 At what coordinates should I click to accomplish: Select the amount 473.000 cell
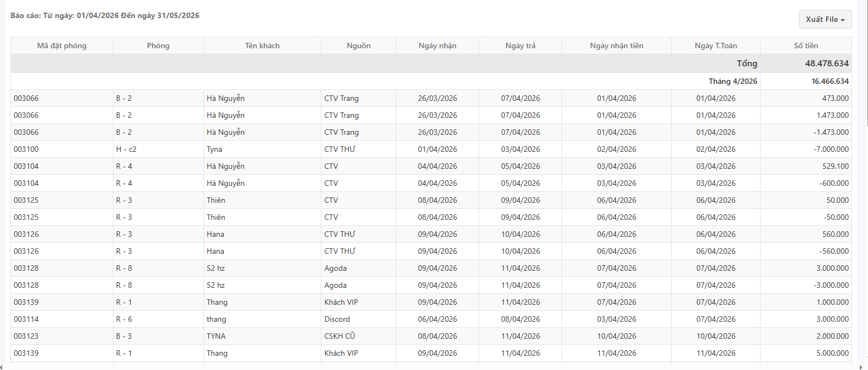(805, 98)
